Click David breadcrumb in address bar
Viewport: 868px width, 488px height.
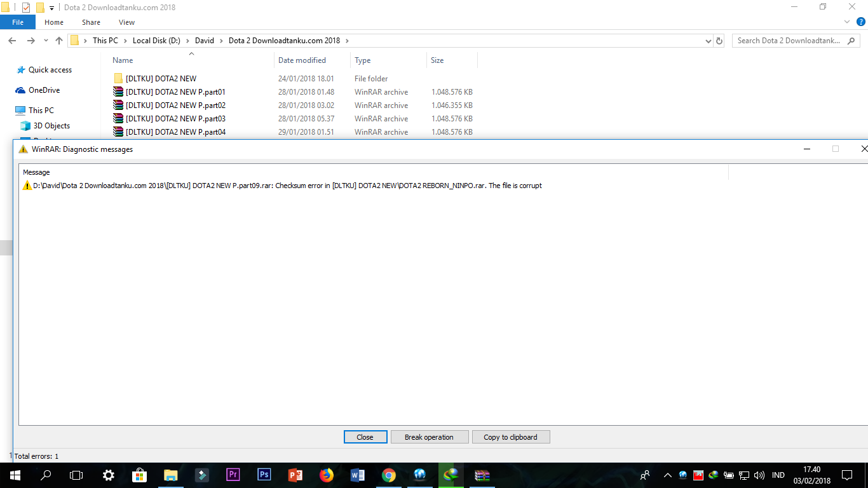(x=205, y=41)
